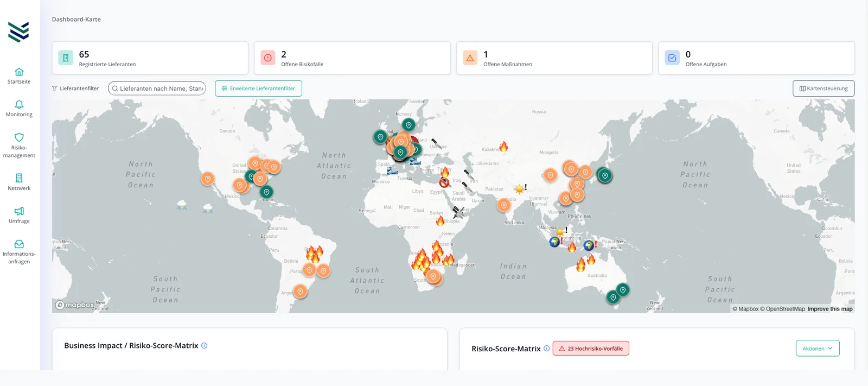
Task: Open the Offene Aufgaben card
Action: pyautogui.click(x=756, y=58)
